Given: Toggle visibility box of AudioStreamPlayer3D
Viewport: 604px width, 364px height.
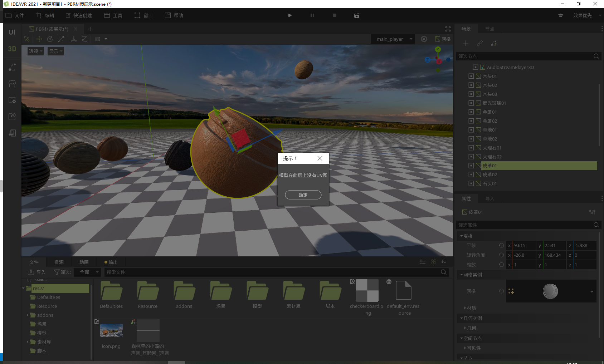Looking at the screenshot, I should (475, 67).
